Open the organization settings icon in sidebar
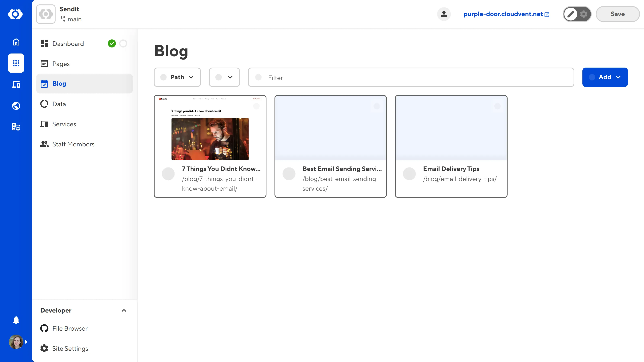The height and width of the screenshot is (362, 644). point(16,127)
